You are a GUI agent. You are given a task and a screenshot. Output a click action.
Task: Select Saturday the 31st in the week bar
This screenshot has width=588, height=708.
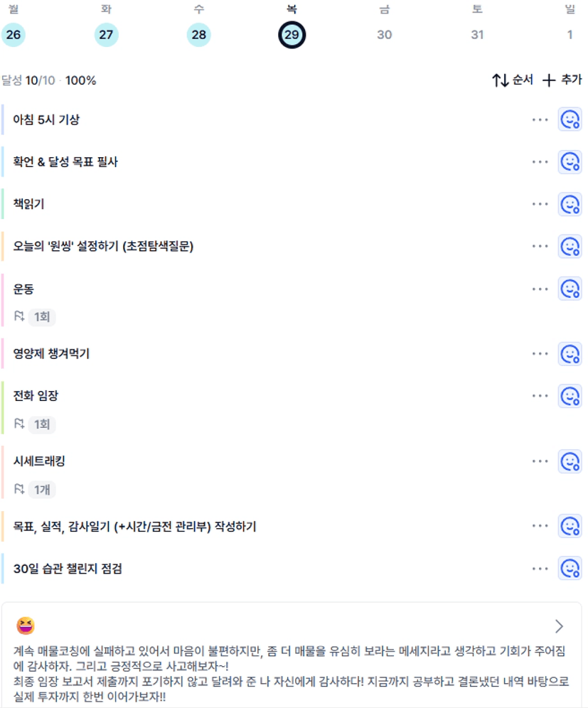point(477,34)
